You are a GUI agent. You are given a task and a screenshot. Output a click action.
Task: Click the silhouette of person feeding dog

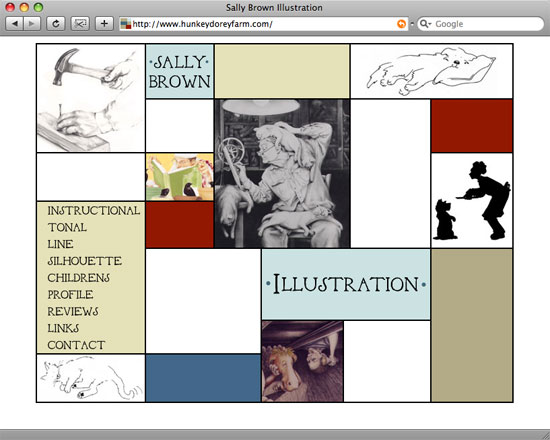tap(472, 201)
